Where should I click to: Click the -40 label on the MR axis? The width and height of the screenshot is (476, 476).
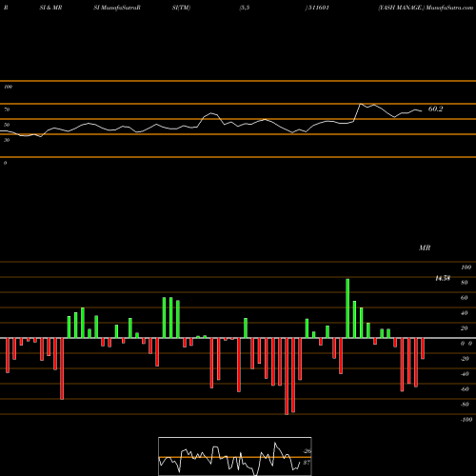465,374
